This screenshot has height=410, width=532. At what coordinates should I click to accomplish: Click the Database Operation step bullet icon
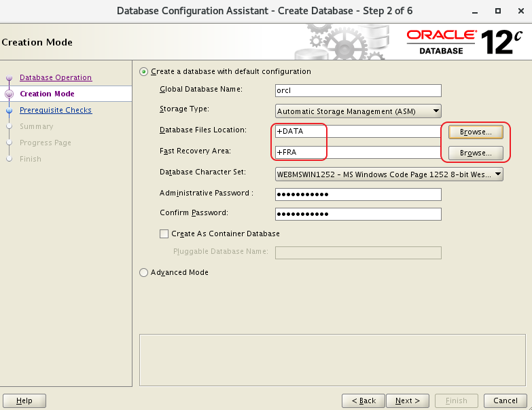[10, 78]
